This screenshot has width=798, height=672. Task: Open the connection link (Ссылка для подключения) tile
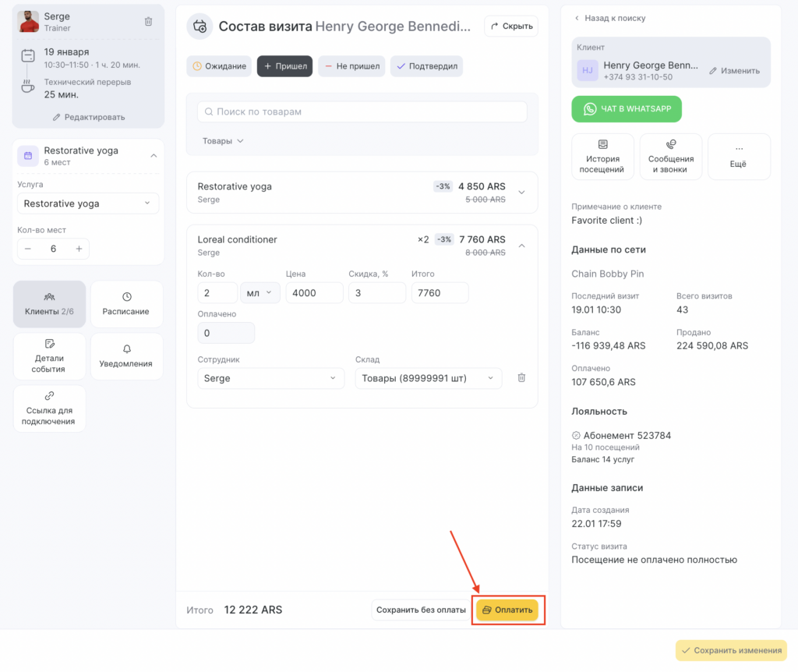(x=49, y=409)
